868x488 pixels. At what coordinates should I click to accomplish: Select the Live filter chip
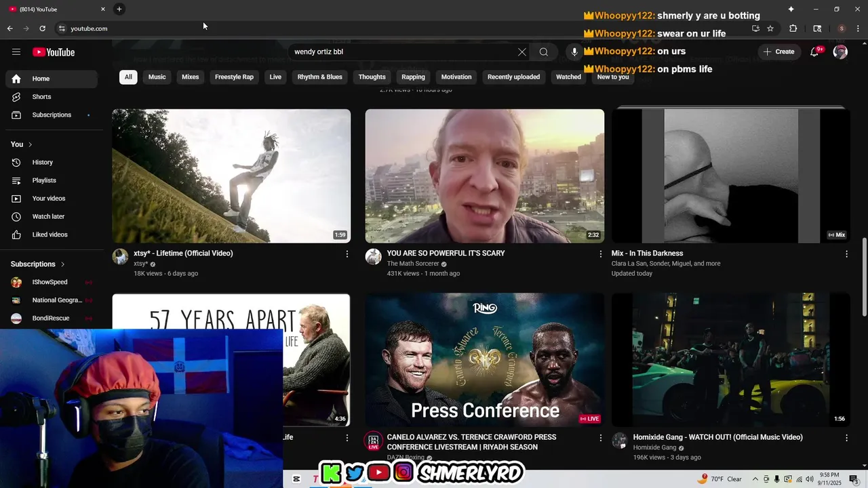coord(275,77)
